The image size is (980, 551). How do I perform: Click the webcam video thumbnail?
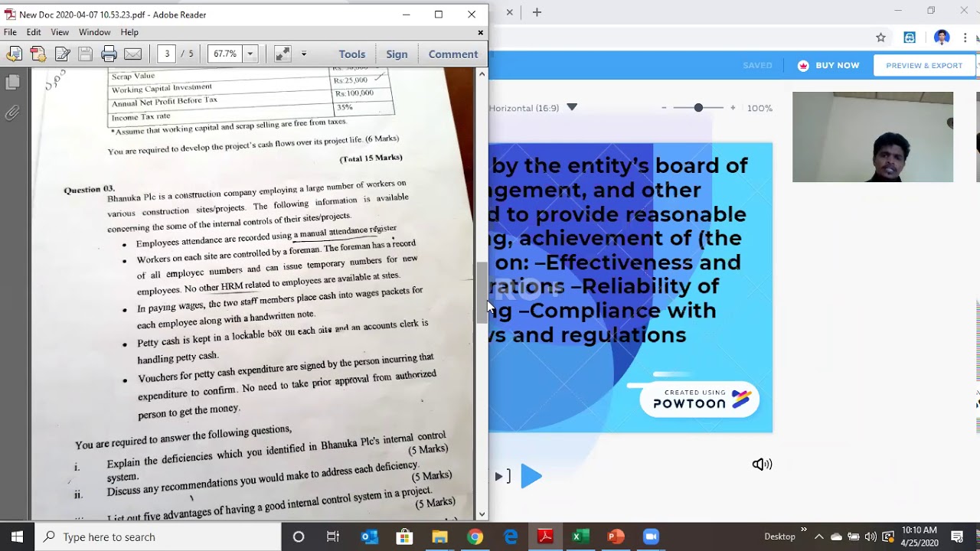(x=873, y=137)
